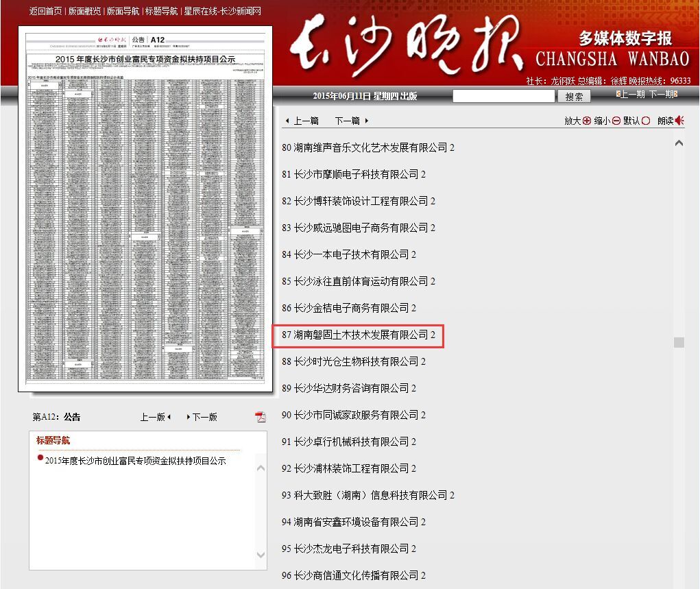Open 版面概览 in top navigation
Image resolution: width=700 pixels, height=589 pixels.
tap(84, 11)
